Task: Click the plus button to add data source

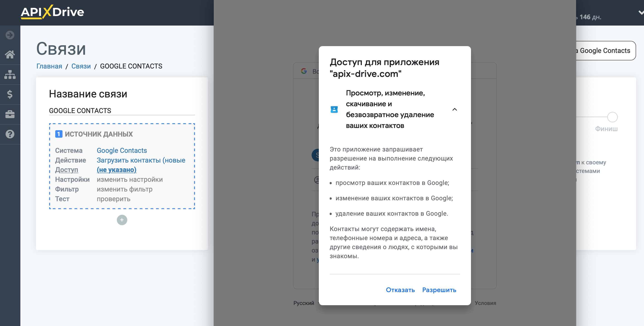Action: 122,220
